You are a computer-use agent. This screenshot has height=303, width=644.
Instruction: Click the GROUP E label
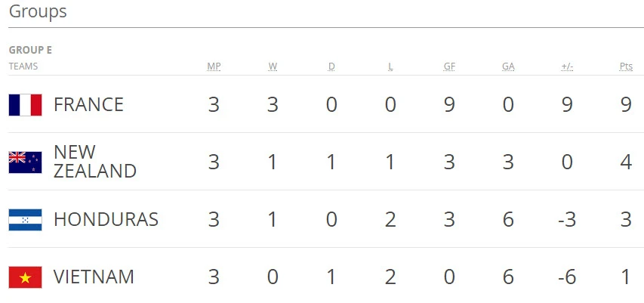[x=30, y=50]
